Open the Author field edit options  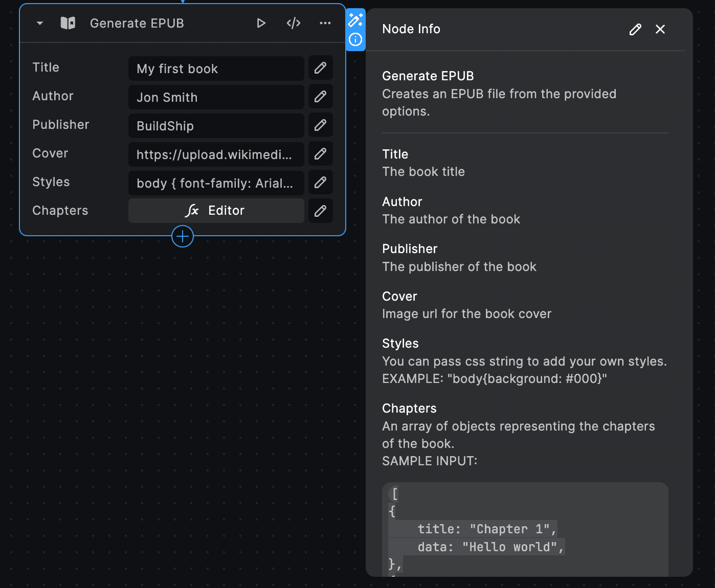tap(320, 96)
